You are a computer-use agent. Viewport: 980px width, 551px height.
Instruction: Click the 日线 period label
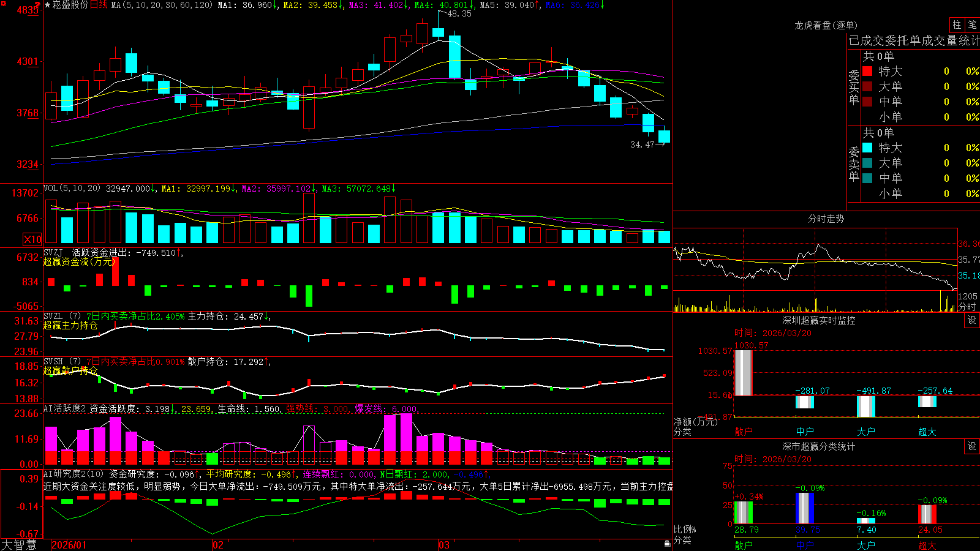click(99, 5)
